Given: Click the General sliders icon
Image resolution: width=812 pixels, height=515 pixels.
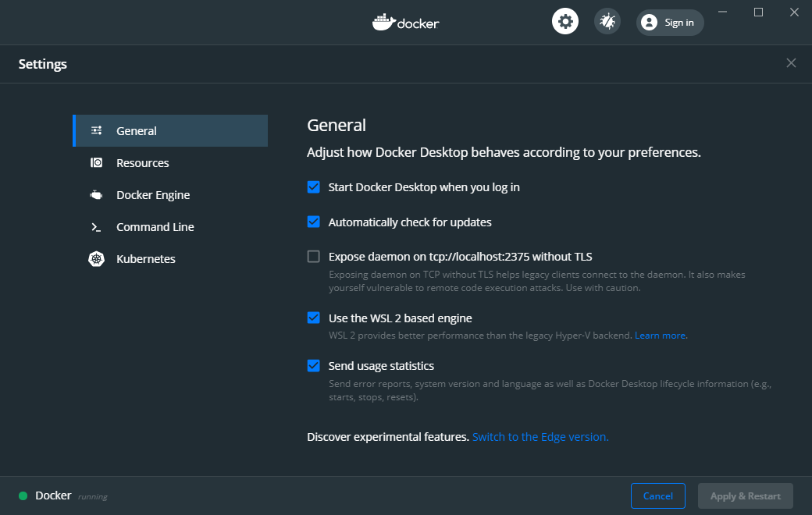Looking at the screenshot, I should (x=96, y=130).
